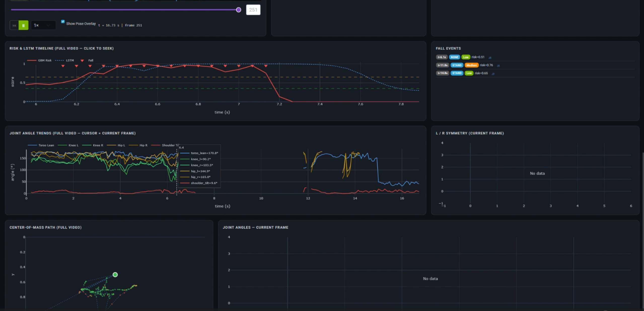
Task: Click jump arrow for t=6.1s fall event
Action: (x=490, y=58)
